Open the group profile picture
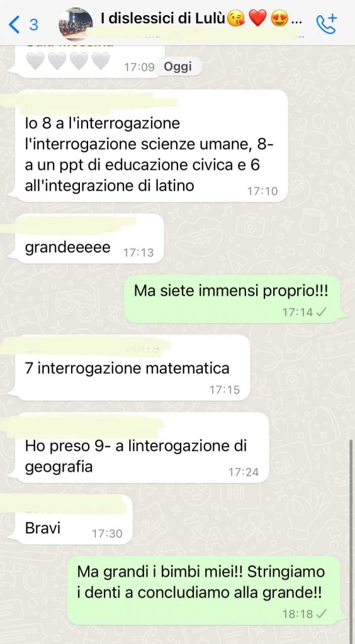355x644 pixels. (76, 24)
